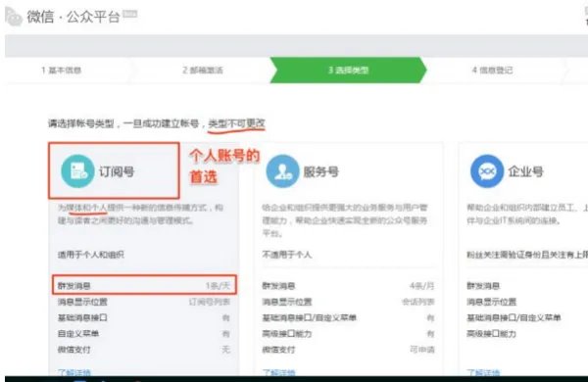Click 基础消息接口/自定义菜单 in 服务号 card
This screenshot has width=588, height=382.
309,318
